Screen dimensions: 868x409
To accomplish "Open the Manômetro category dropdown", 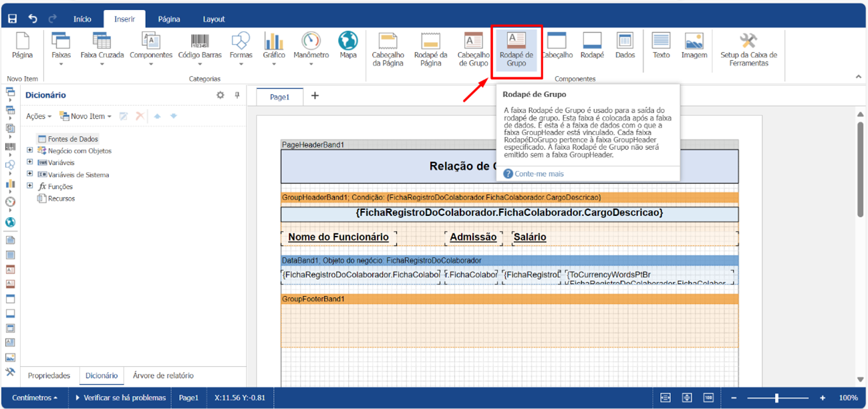I will (x=311, y=48).
